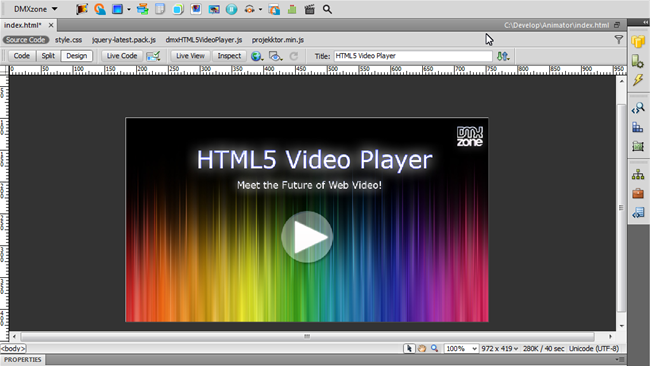Expand the 972 x 419 window size menu
The height and width of the screenshot is (366, 650).
pyautogui.click(x=500, y=349)
